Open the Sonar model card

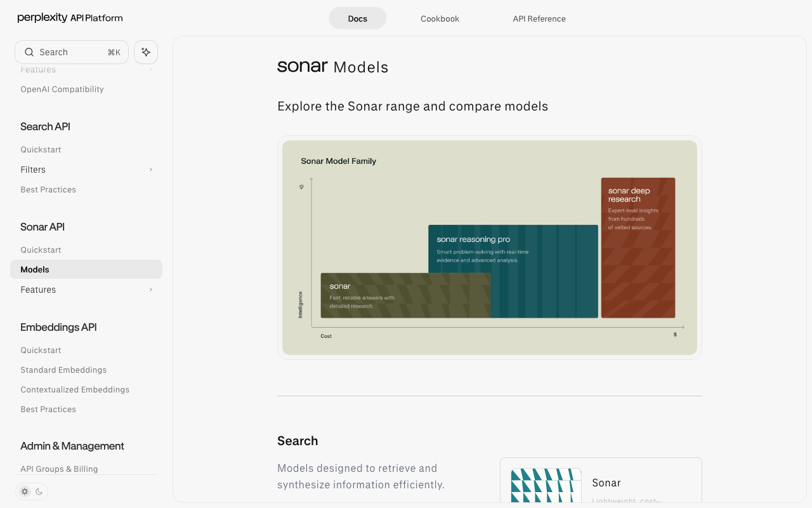(601, 480)
